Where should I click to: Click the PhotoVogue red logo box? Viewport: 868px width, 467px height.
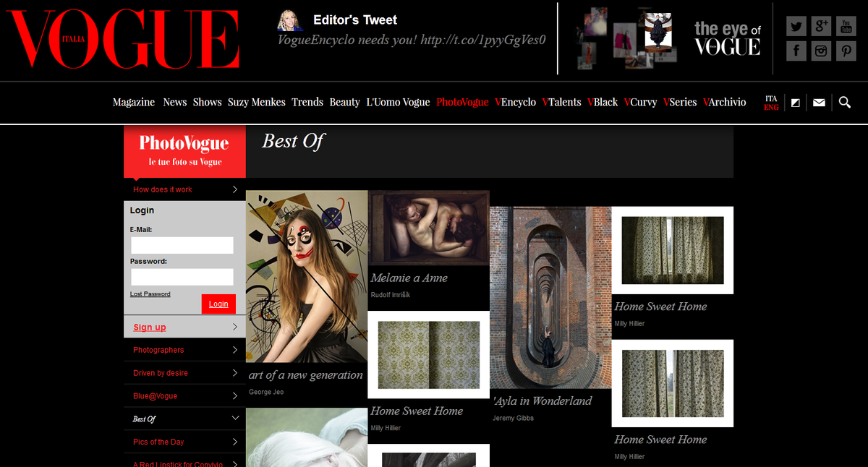(184, 151)
